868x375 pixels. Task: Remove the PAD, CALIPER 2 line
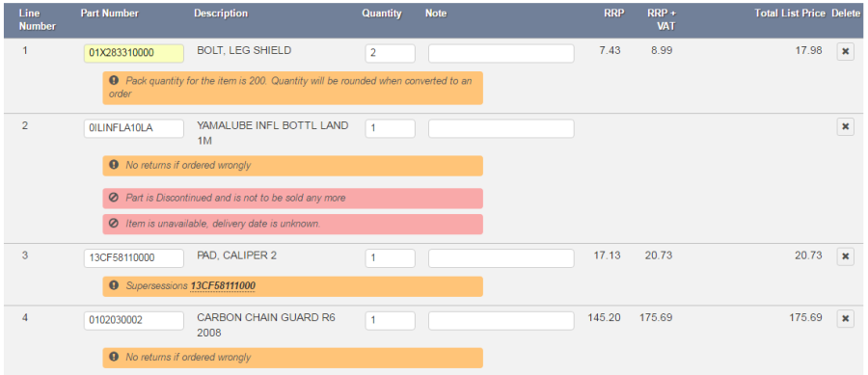(845, 256)
